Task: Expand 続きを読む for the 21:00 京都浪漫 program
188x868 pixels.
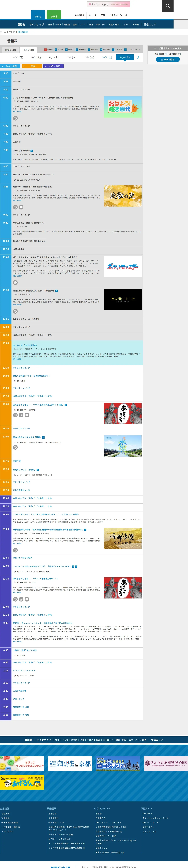Action: click(x=17, y=544)
